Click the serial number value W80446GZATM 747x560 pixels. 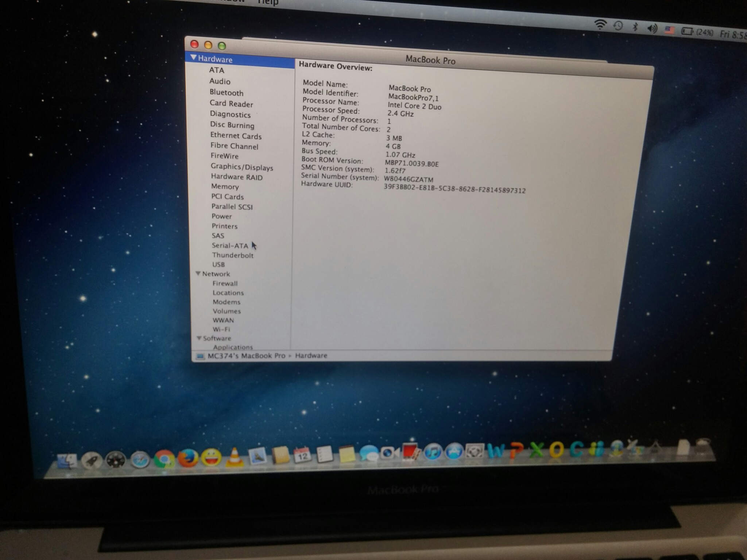tap(409, 179)
